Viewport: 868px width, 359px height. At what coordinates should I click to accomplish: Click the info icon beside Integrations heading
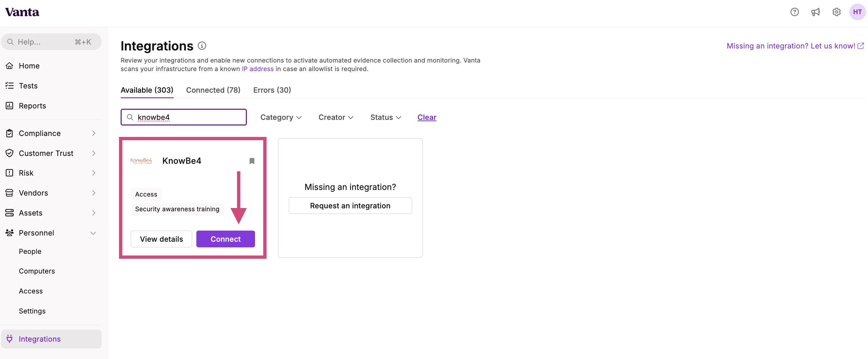point(202,46)
